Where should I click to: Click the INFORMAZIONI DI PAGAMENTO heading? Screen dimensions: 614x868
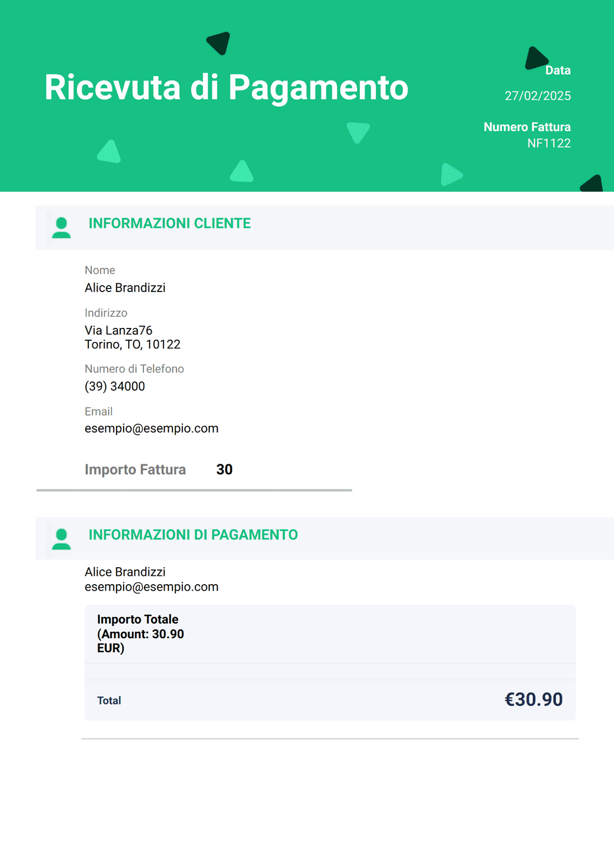(x=193, y=535)
